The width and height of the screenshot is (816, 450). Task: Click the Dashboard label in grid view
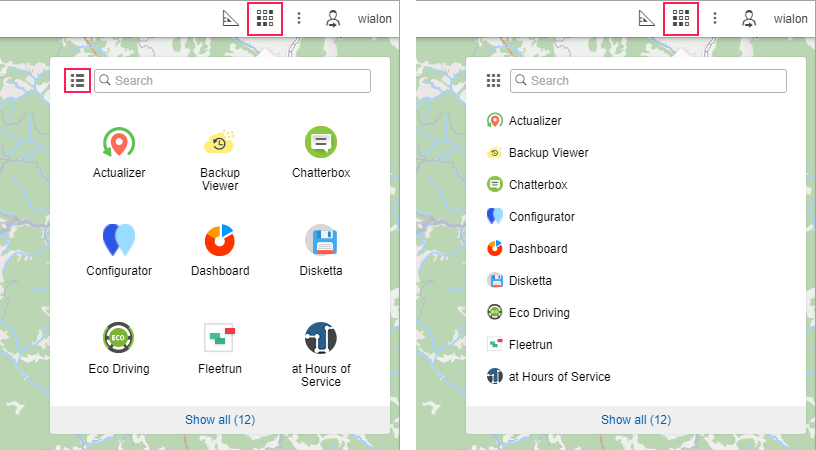[x=220, y=271]
